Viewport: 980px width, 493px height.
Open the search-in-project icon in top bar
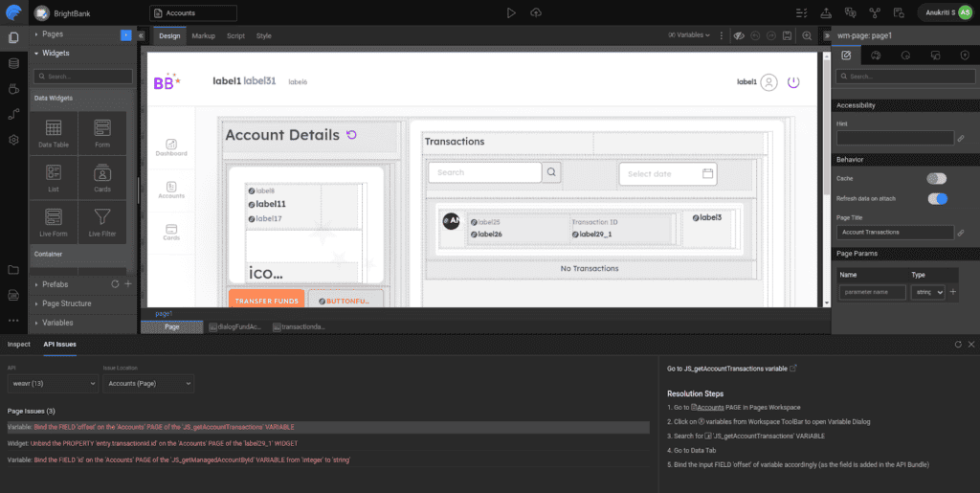[x=899, y=12]
